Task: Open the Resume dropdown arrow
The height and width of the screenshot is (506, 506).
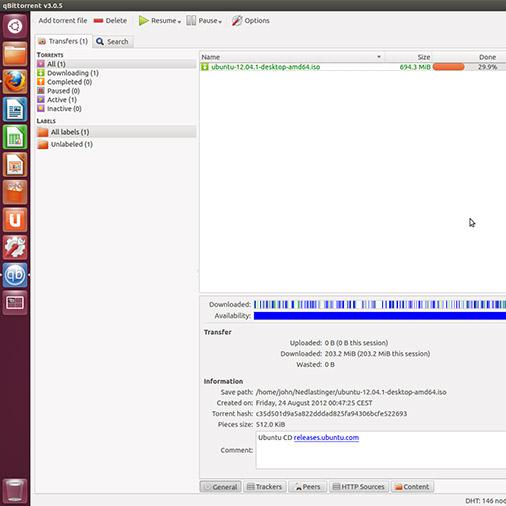Action: click(179, 22)
